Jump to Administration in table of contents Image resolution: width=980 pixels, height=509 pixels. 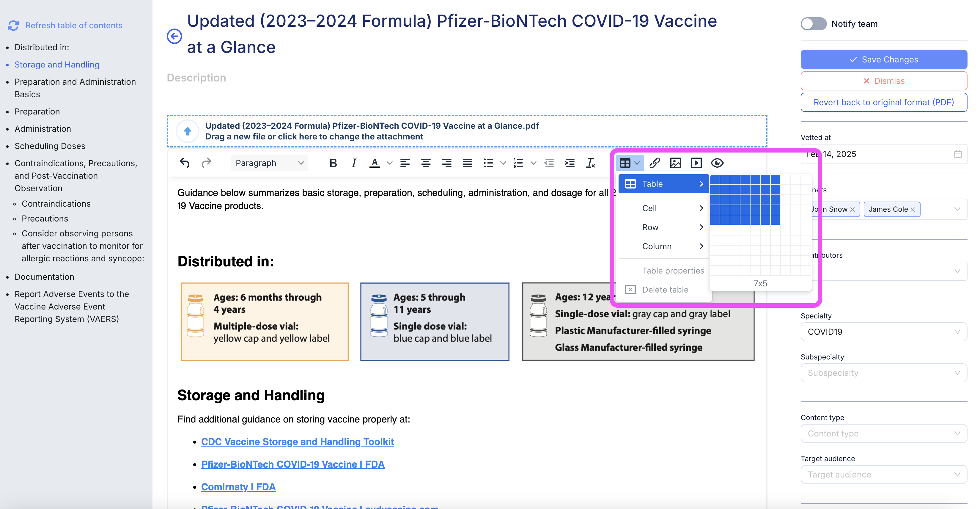(43, 129)
